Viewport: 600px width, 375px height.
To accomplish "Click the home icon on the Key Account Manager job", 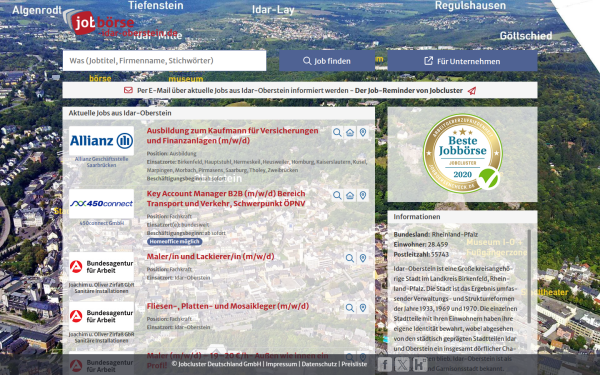I will (350, 196).
